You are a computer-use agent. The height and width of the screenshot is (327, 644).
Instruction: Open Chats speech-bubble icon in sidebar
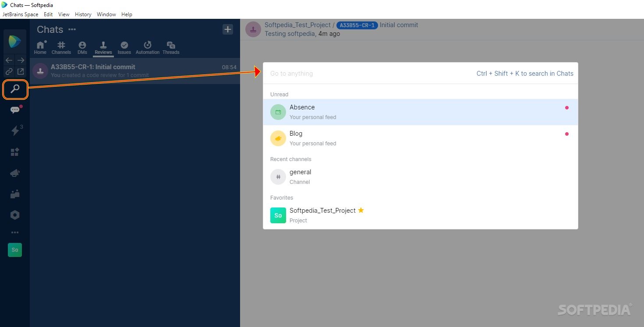coord(15,110)
